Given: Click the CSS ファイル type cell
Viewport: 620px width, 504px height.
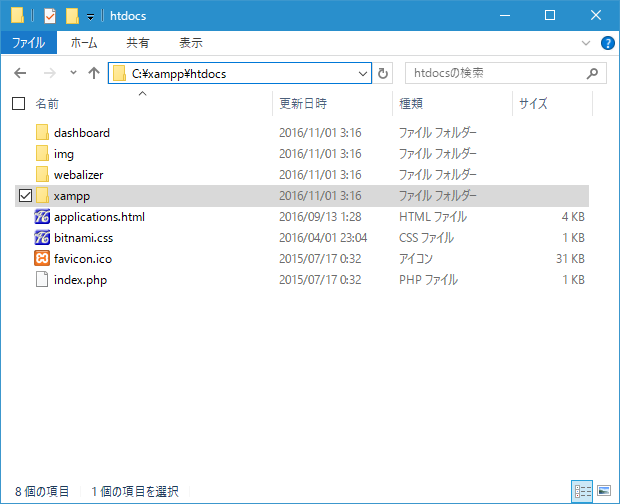Looking at the screenshot, I should 426,238.
